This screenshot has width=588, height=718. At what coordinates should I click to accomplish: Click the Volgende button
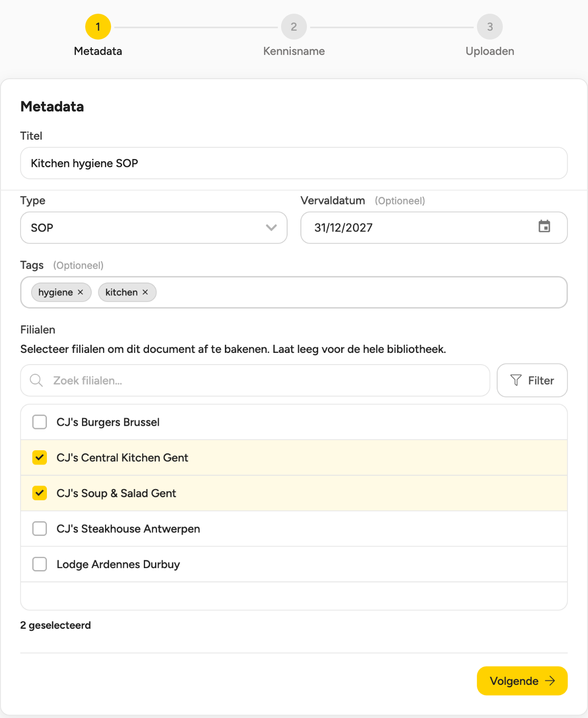click(x=522, y=681)
